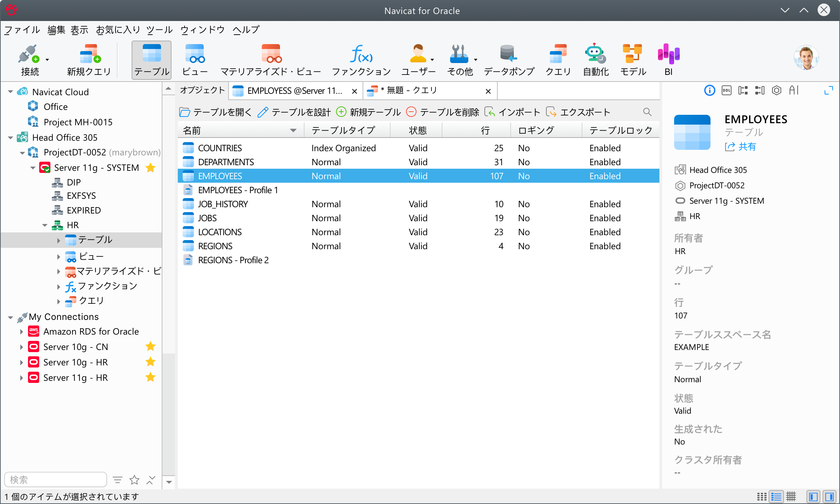
Task: Click 新規テーブル to create a table
Action: pyautogui.click(x=368, y=112)
